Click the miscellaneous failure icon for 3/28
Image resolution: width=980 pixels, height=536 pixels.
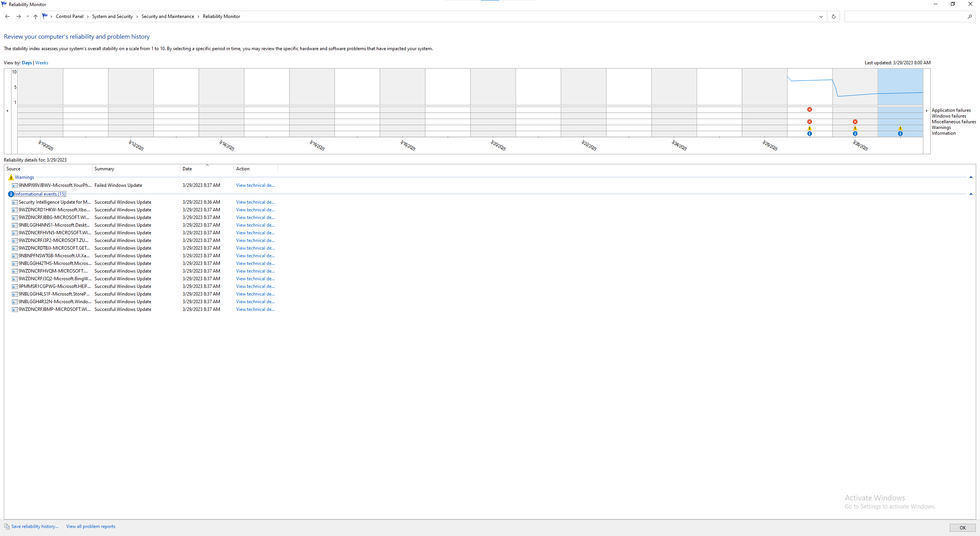855,122
